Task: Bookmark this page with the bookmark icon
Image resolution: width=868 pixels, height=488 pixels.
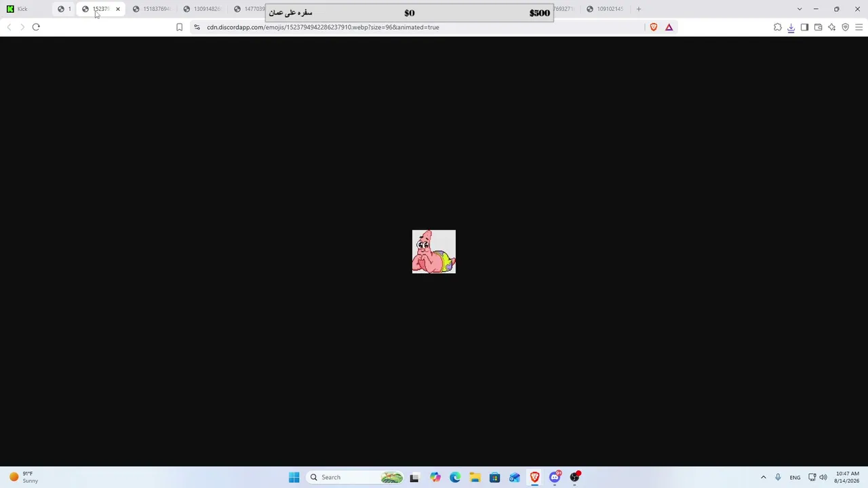Action: tap(179, 27)
